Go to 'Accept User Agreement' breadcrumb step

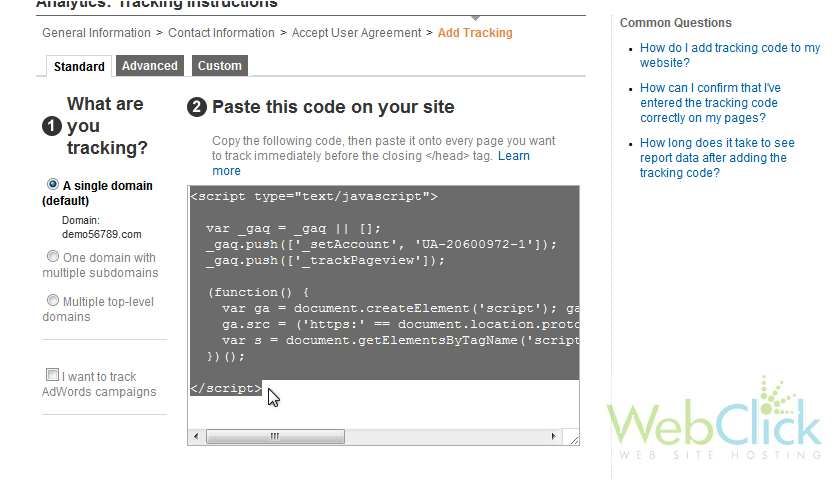356,33
